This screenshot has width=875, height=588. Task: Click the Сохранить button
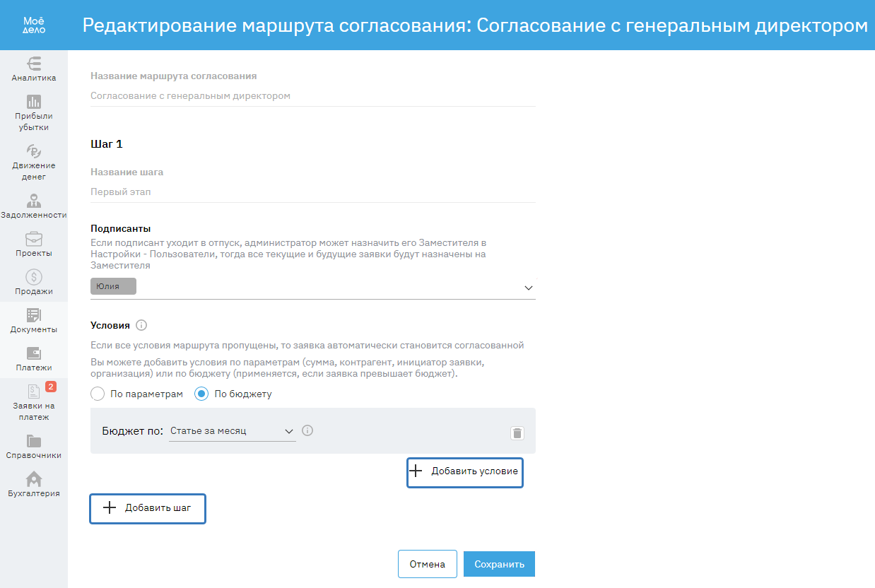[499, 564]
